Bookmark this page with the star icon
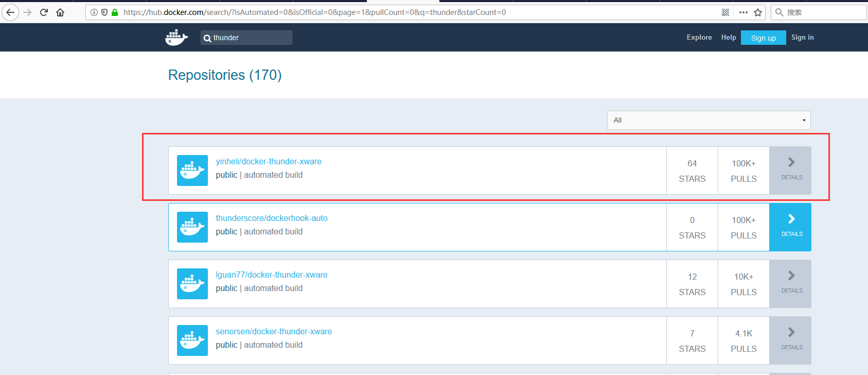Image resolution: width=868 pixels, height=375 pixels. (758, 12)
